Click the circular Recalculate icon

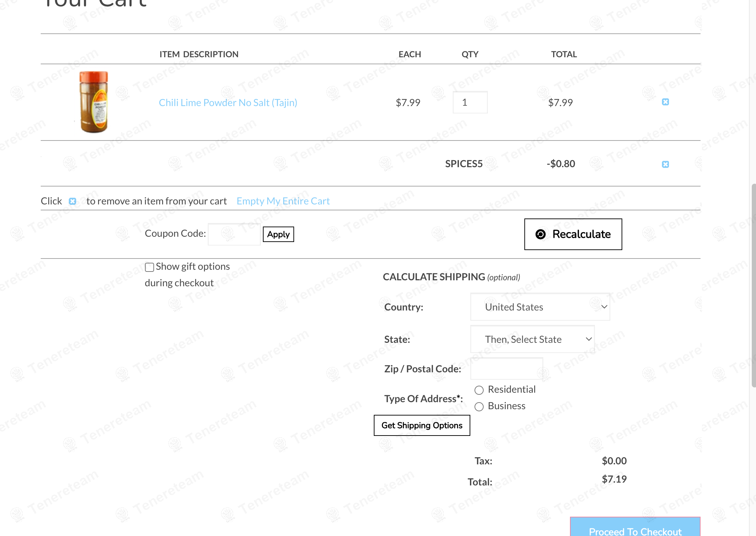(x=541, y=234)
